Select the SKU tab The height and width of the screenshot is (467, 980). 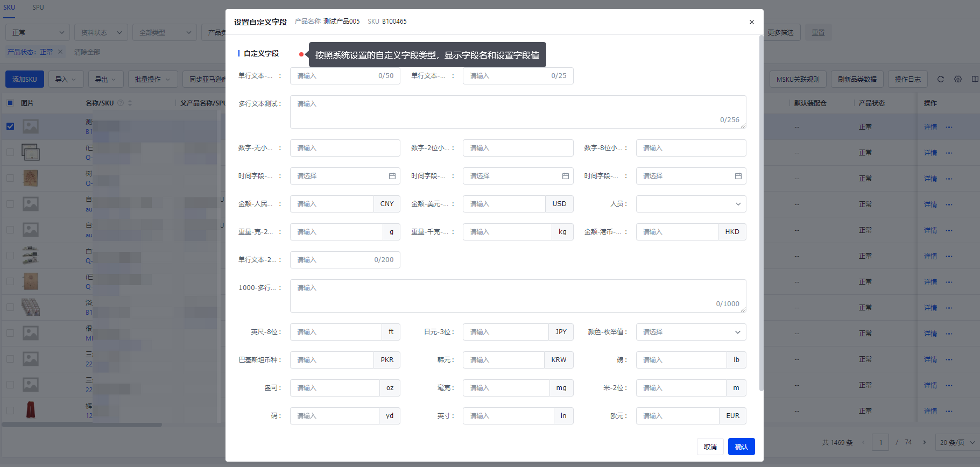tap(9, 8)
